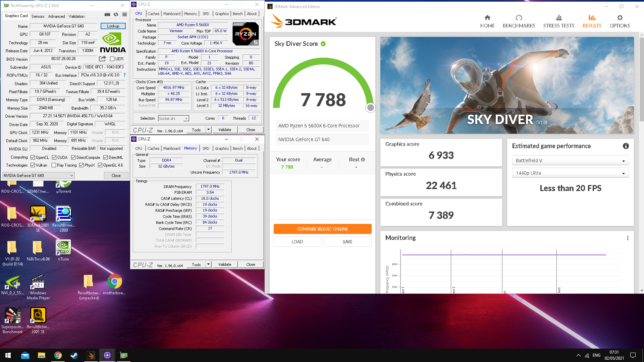Toggle the Vulkan checkbox

33,165
